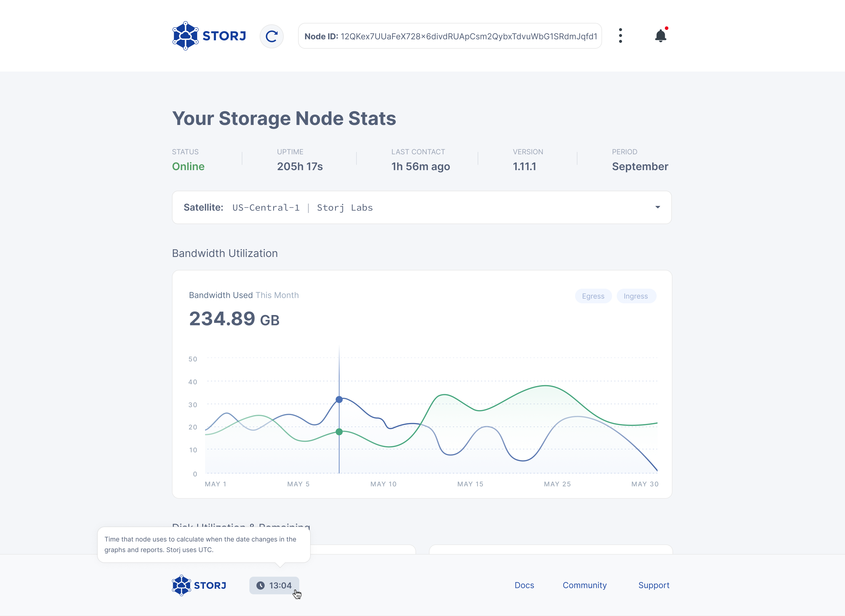Open the Support link

(653, 585)
